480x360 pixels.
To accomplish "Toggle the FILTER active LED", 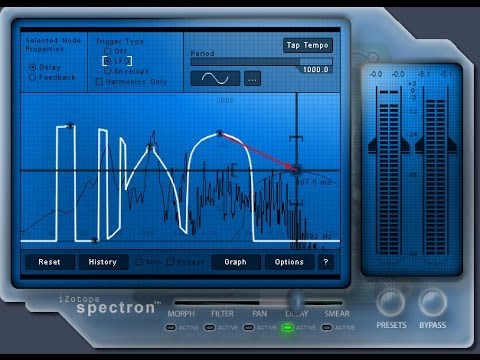I will click(x=210, y=328).
